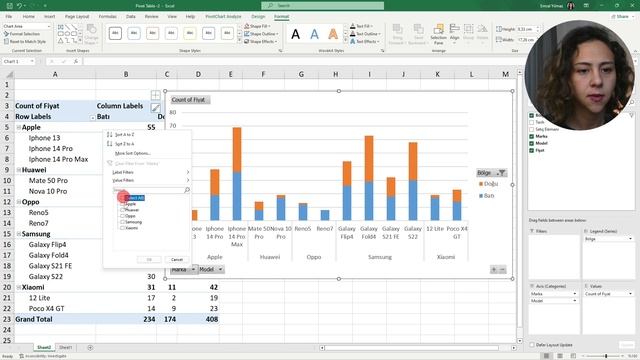Image resolution: width=640 pixels, height=360 pixels.
Task: Apply the black A WordArt style
Action: pyautogui.click(x=296, y=34)
